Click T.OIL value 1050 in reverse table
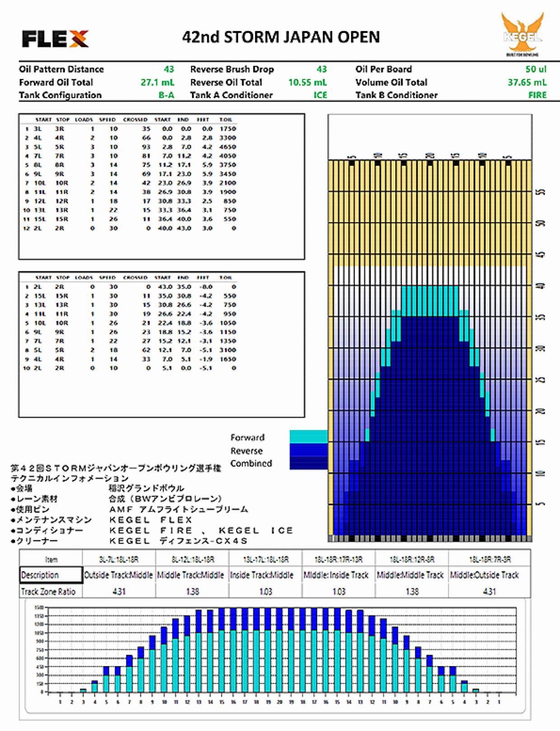The width and height of the screenshot is (560, 731). pyautogui.click(x=228, y=323)
